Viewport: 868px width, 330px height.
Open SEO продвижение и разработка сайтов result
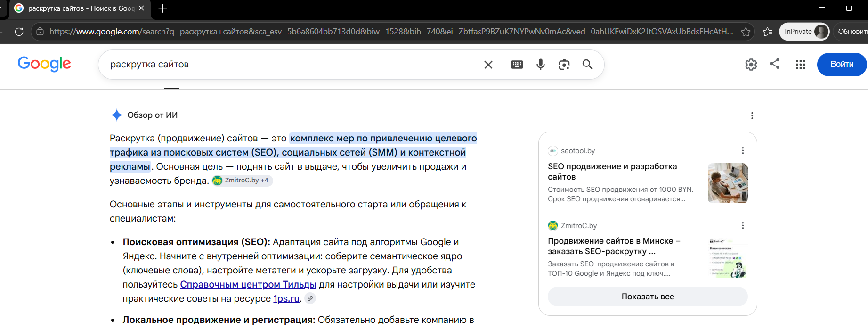point(612,172)
